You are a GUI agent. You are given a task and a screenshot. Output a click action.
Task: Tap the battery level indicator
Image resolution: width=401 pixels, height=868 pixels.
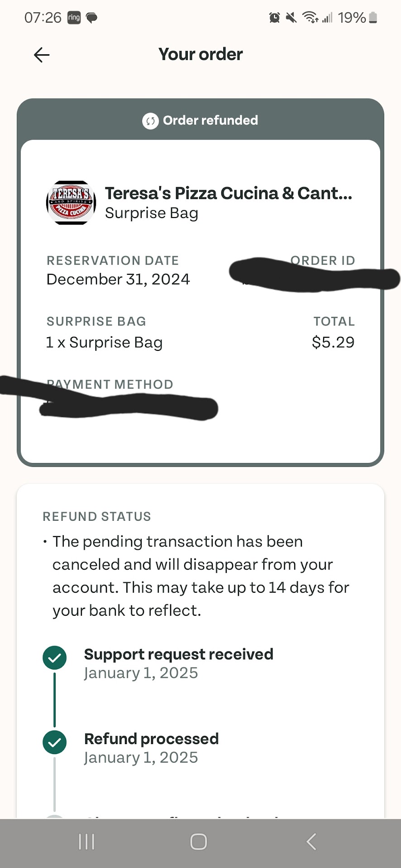(x=373, y=18)
